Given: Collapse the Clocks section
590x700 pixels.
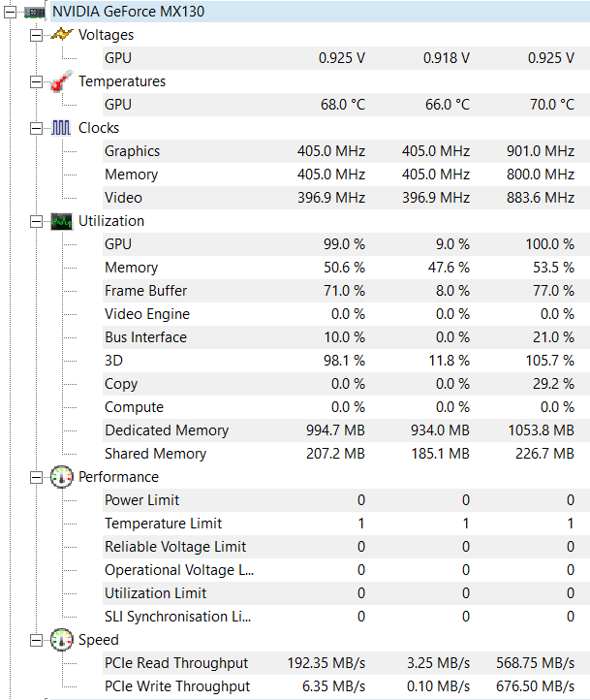Looking at the screenshot, I should coord(35,128).
